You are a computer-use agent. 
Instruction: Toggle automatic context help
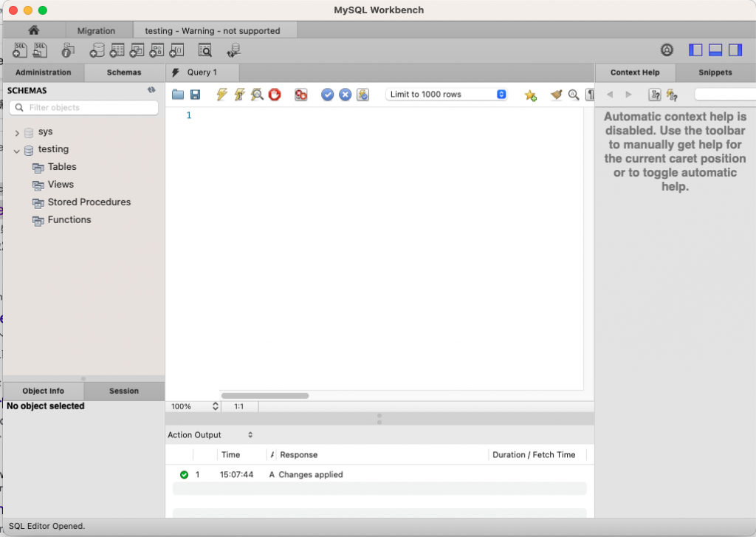tap(672, 95)
